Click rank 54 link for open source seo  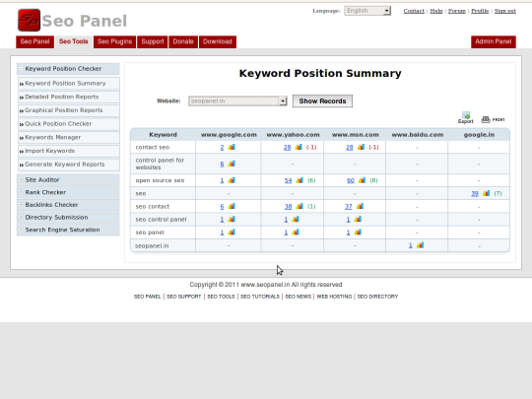[288, 180]
